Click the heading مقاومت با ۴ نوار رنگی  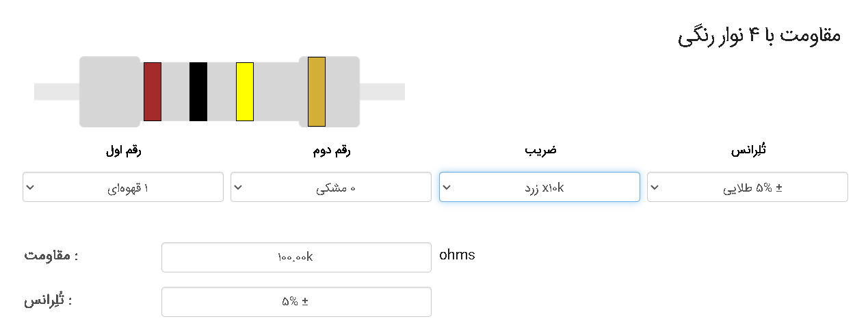(x=759, y=36)
